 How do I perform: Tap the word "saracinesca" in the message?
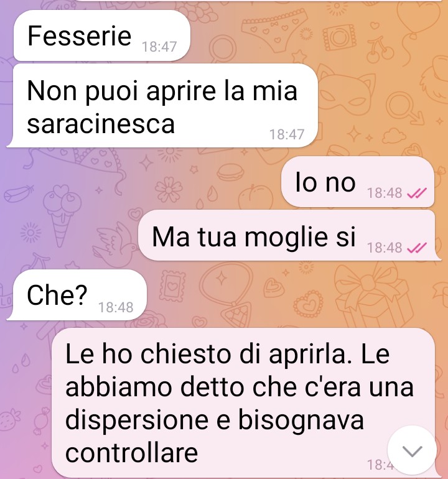[101, 124]
